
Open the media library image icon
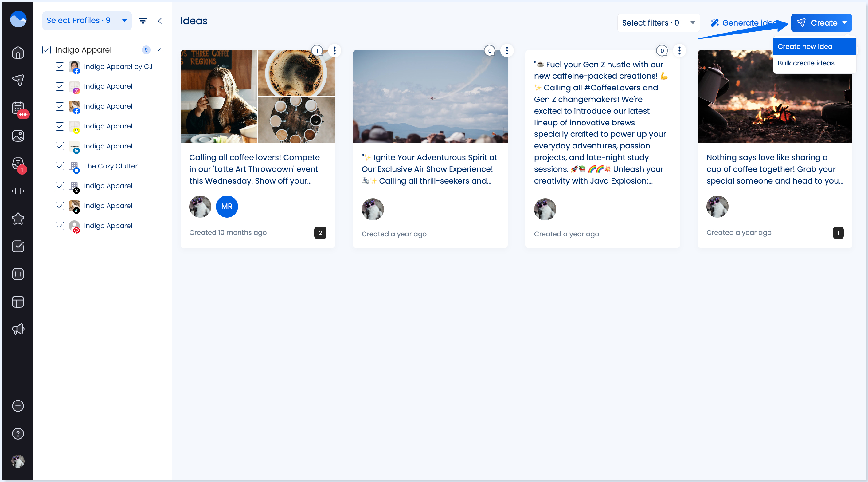tap(18, 136)
